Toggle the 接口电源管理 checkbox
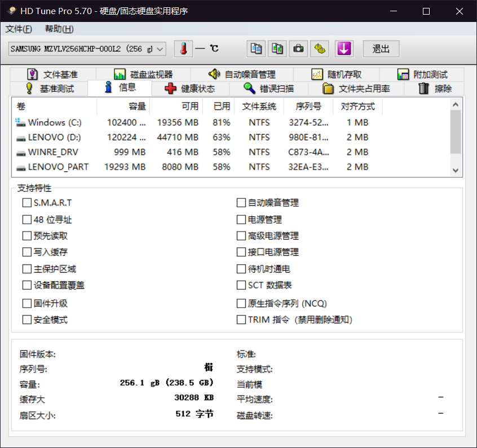477x448 pixels. 241,252
